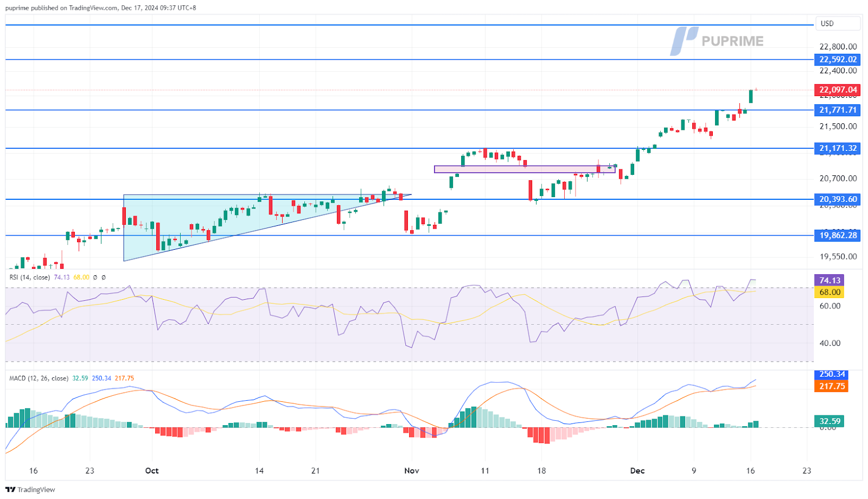Click the Nov label on the time axis
The image size is (868, 499).
(412, 471)
